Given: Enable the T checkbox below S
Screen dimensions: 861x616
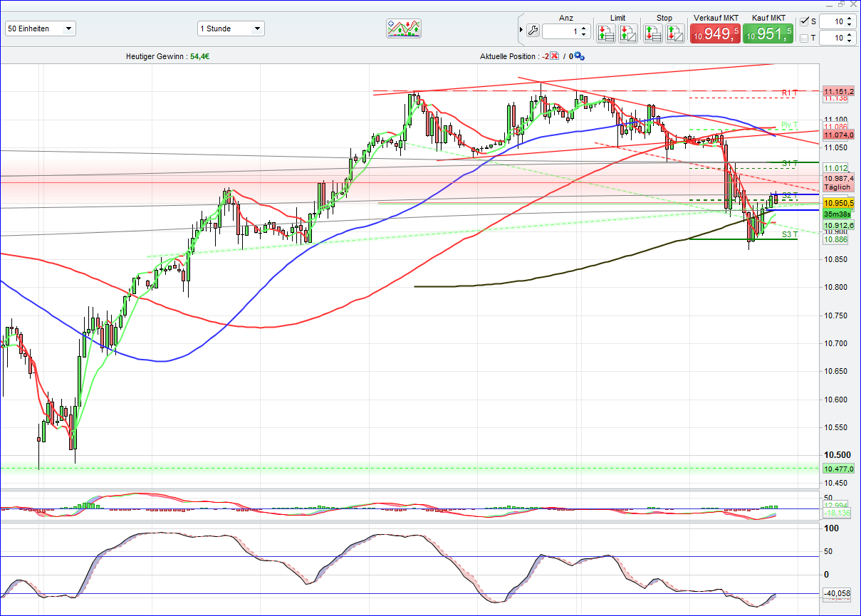Looking at the screenshot, I should [805, 38].
